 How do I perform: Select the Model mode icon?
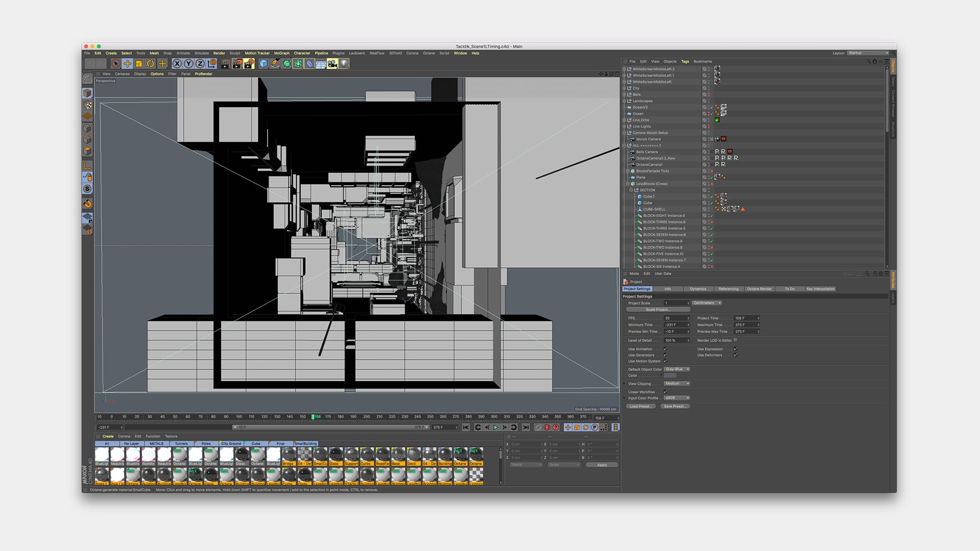click(x=87, y=93)
